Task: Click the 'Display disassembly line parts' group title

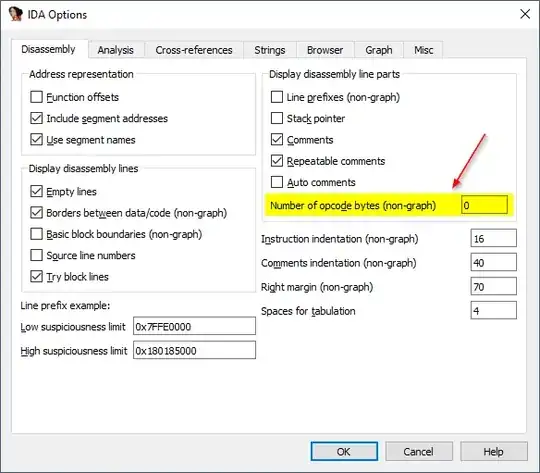Action: coord(334,74)
